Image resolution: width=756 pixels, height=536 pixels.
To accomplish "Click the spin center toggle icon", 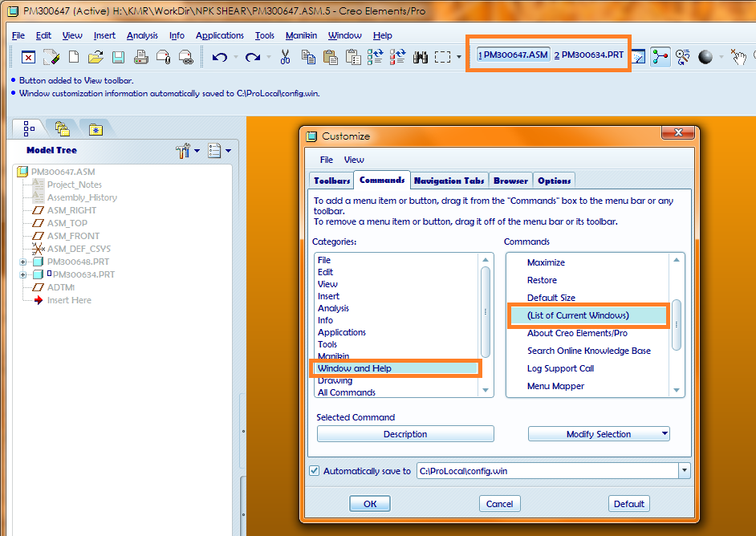I will coord(660,57).
